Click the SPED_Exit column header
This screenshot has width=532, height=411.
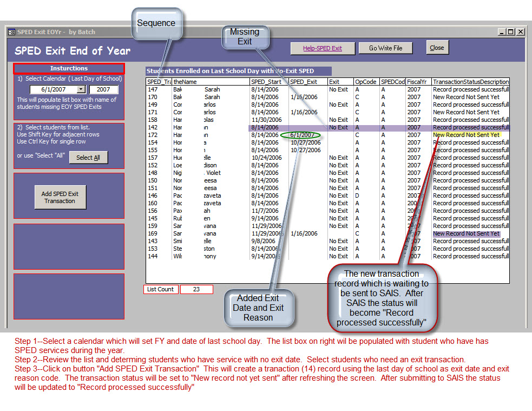308,82
